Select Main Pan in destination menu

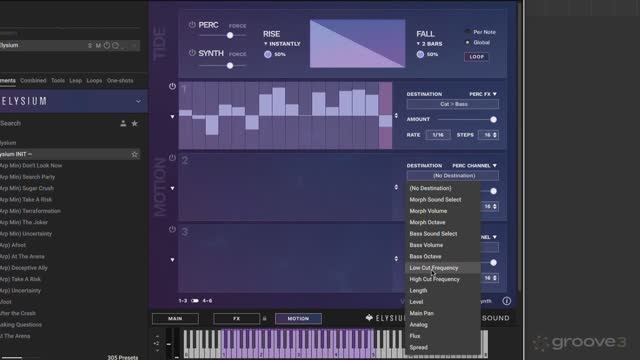pos(443,313)
